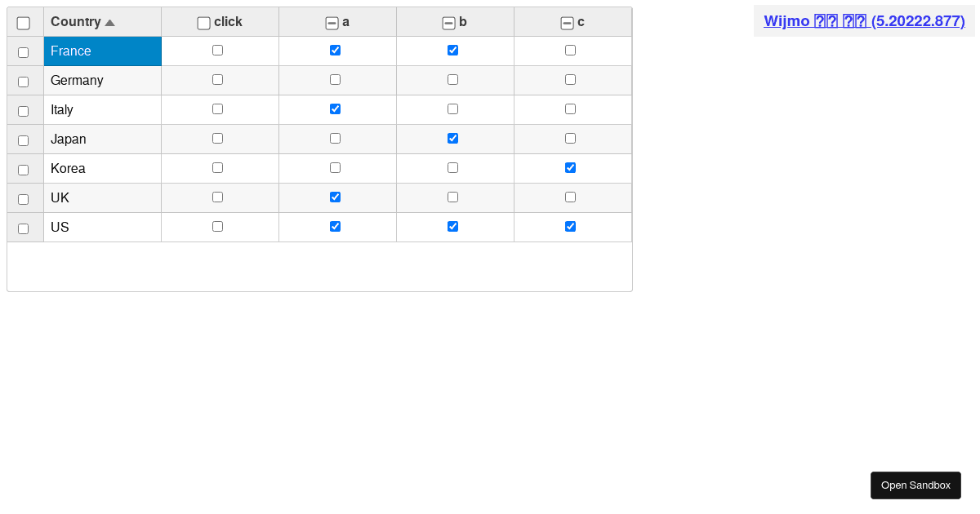
Task: Click the click column header checkbox
Action: click(203, 24)
